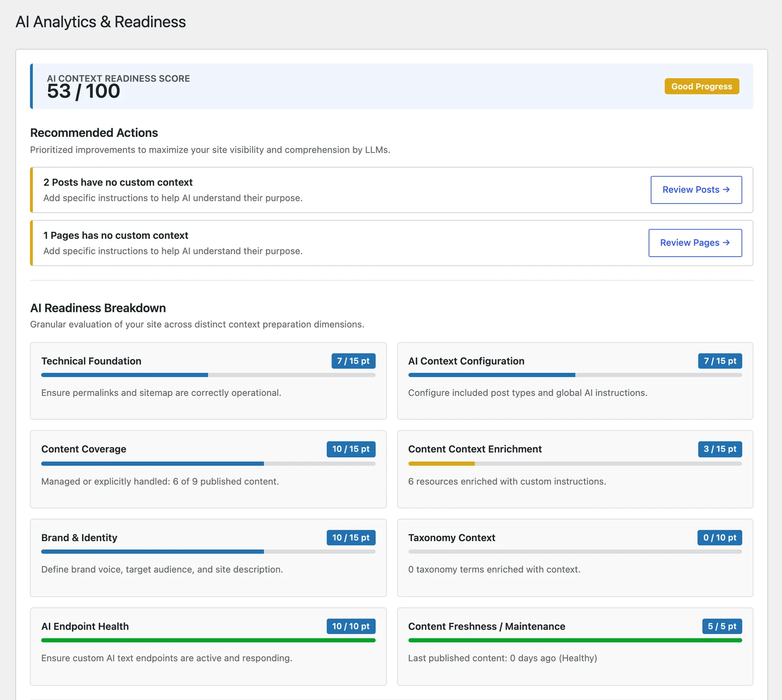Click '0 taxonomy terms enriched with context' text
The image size is (782, 700).
pyautogui.click(x=494, y=569)
